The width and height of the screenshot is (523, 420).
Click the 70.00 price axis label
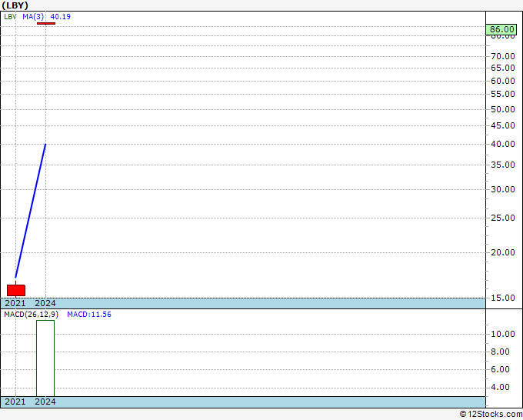point(502,56)
